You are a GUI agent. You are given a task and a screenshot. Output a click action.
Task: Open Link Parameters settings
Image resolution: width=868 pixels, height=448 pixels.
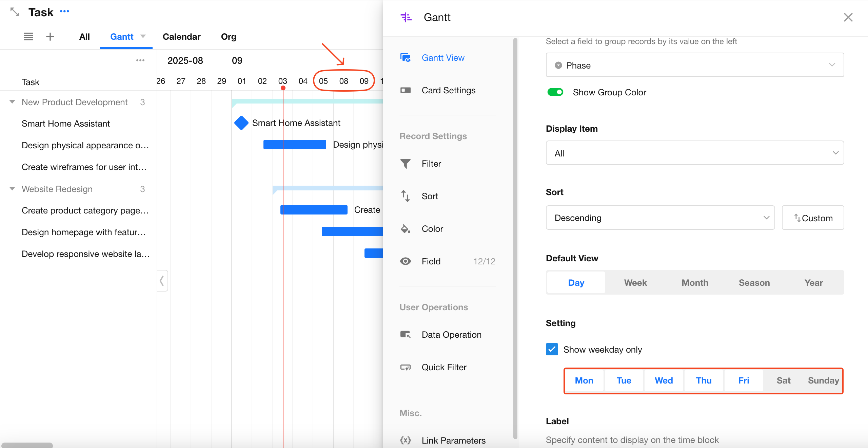pos(453,440)
